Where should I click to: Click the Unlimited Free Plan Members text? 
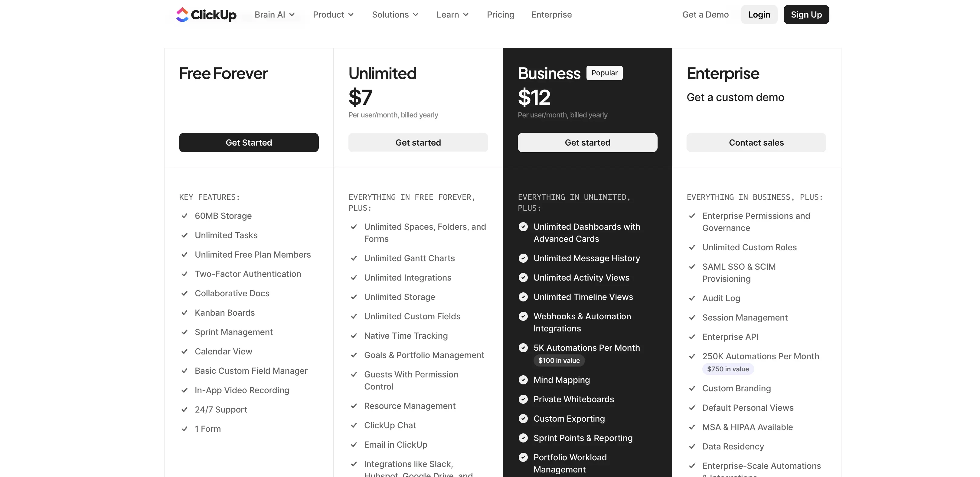pyautogui.click(x=253, y=255)
